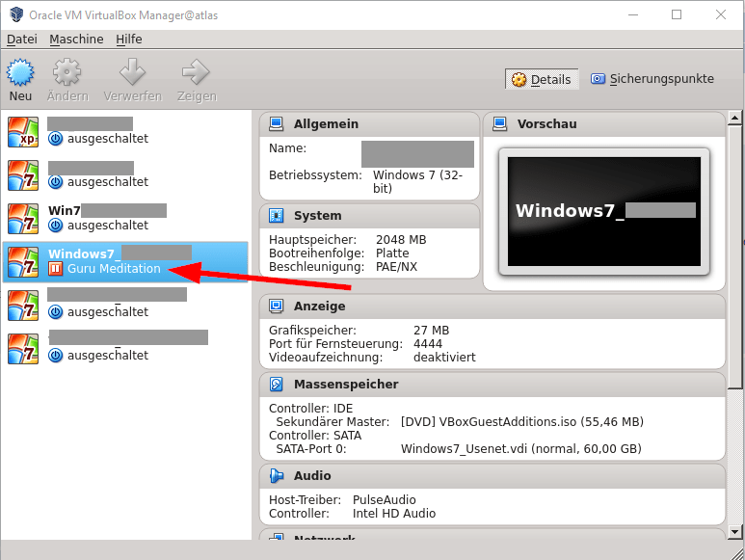Image resolution: width=745 pixels, height=560 pixels.
Task: Click the VM preview thumbnail screen
Action: (604, 211)
